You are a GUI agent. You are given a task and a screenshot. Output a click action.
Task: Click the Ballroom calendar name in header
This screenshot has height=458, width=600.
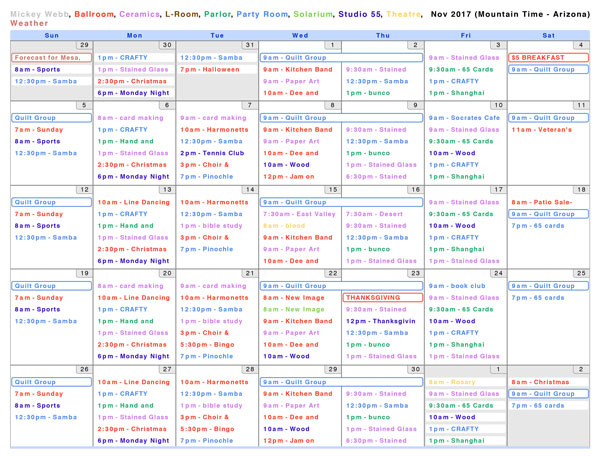[x=93, y=7]
